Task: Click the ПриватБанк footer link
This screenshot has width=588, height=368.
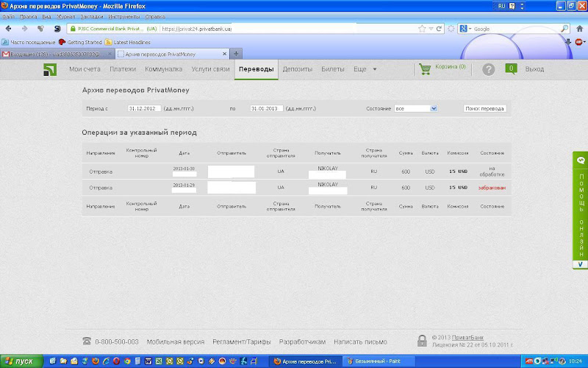Action: pyautogui.click(x=467, y=337)
